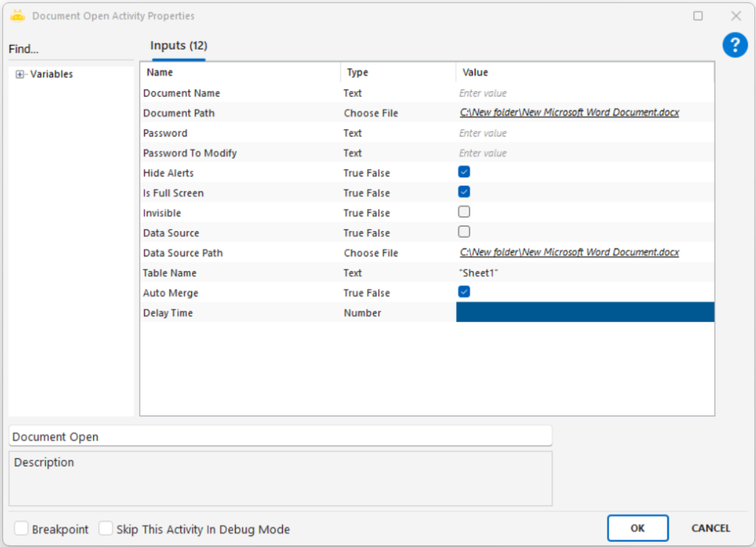Viewport: 756px width, 547px height.
Task: Click the Document Name value field
Action: point(583,93)
